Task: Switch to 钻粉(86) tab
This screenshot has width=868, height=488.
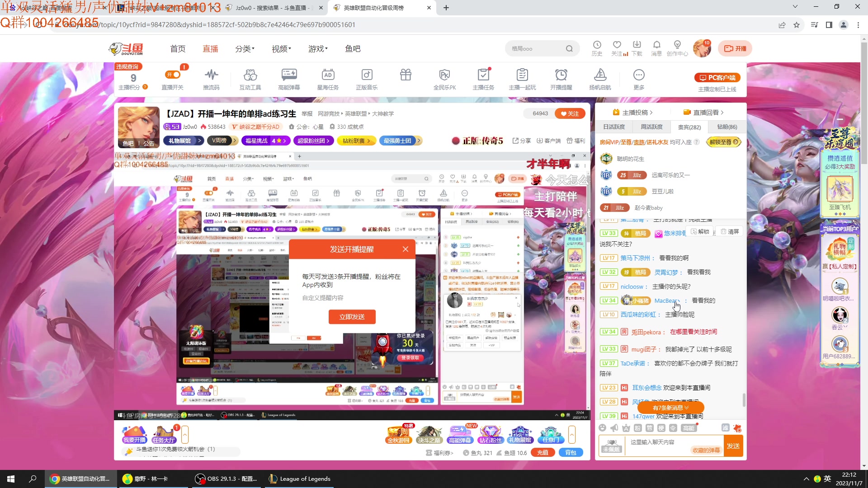Action: (x=727, y=127)
